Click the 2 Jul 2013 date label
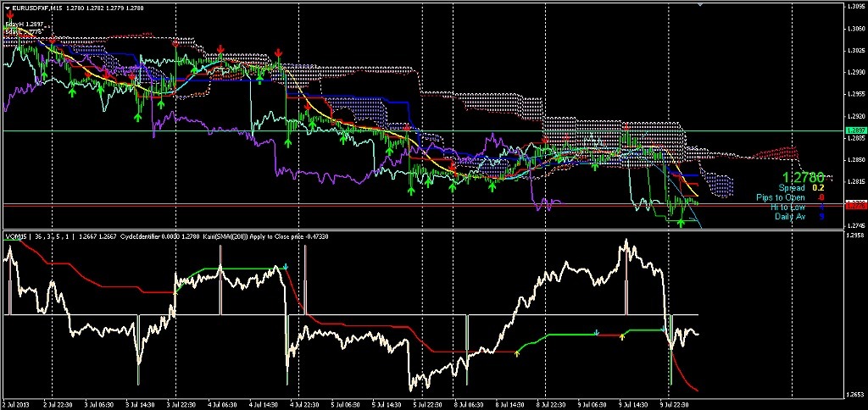Image resolution: width=868 pixels, height=410 pixels. [x=15, y=405]
